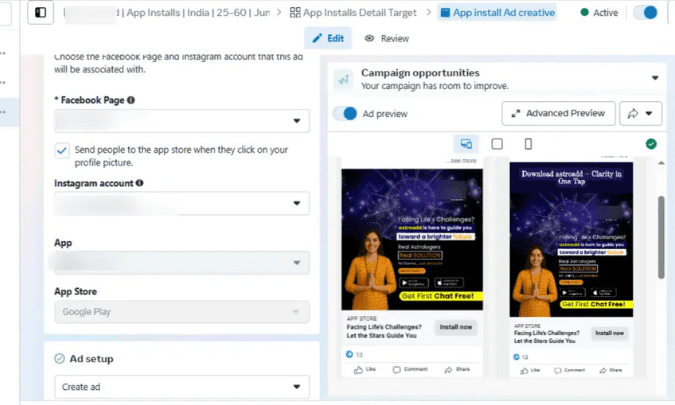Open the Facebook Page dropdown

(181, 121)
